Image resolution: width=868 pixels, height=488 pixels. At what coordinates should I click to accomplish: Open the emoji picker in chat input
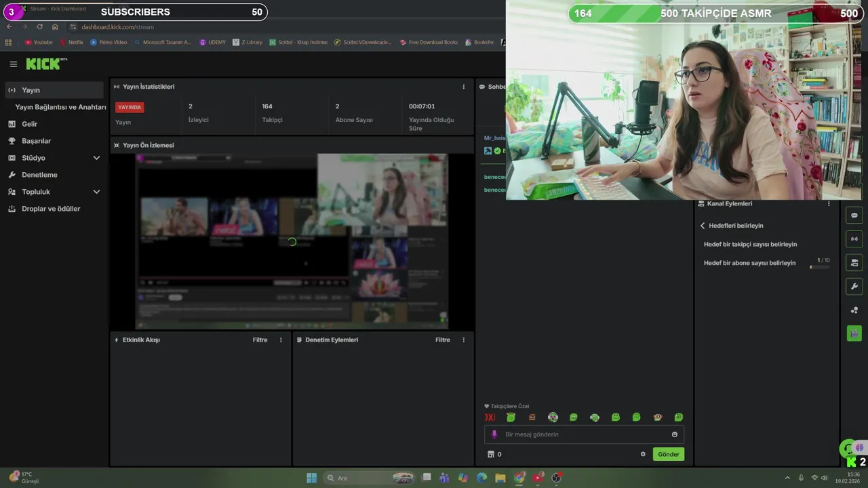coord(675,434)
